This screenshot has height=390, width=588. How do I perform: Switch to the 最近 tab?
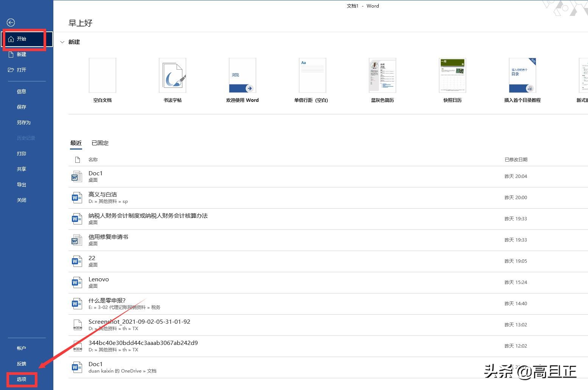pos(76,143)
